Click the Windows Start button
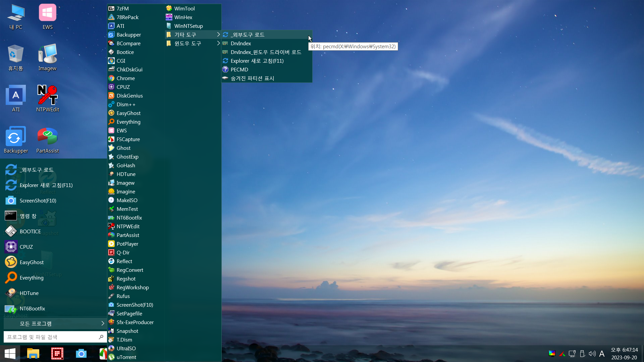 10,354
